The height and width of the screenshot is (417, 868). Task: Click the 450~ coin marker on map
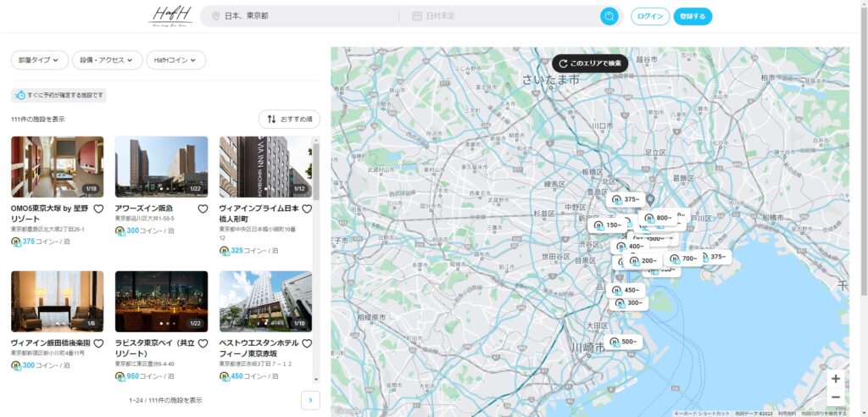pyautogui.click(x=626, y=291)
